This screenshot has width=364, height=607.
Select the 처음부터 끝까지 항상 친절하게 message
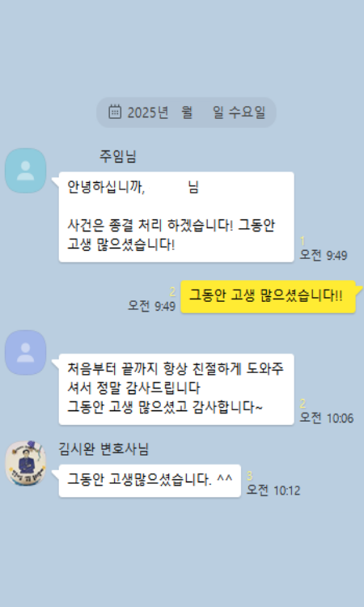pyautogui.click(x=176, y=389)
